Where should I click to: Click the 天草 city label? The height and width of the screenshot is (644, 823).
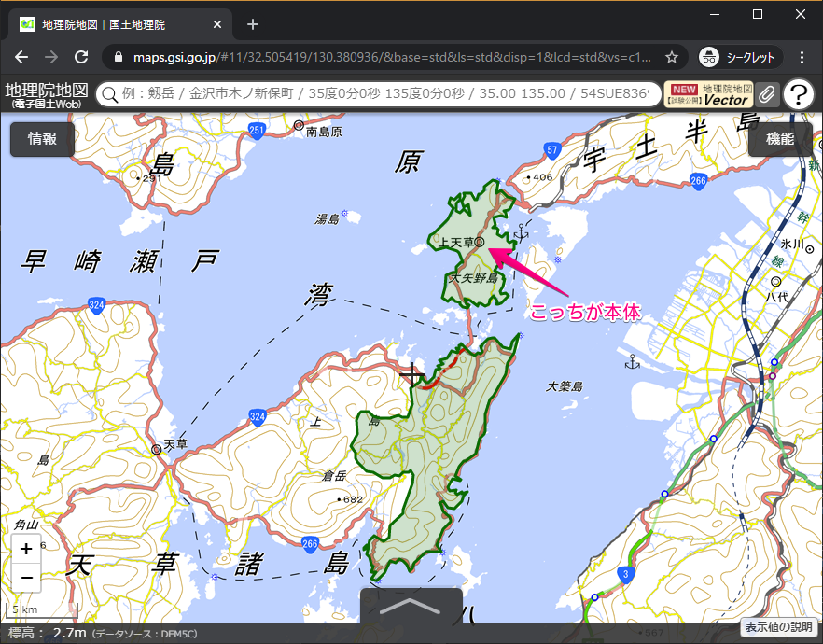175,444
